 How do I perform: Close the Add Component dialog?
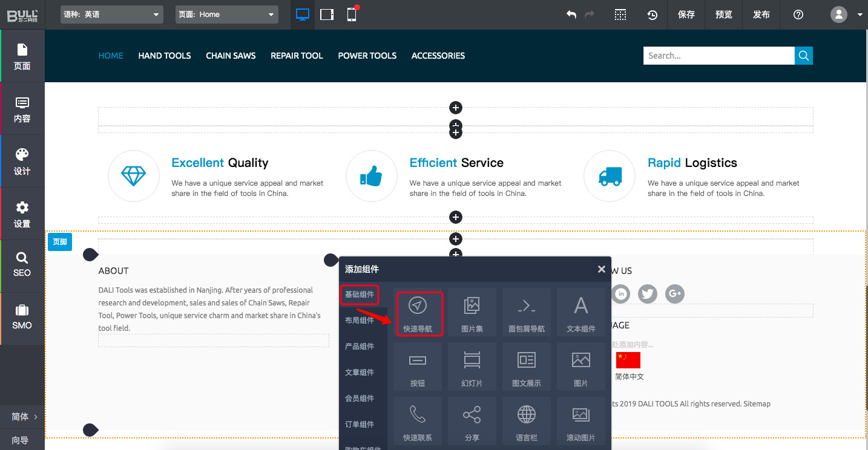601,269
